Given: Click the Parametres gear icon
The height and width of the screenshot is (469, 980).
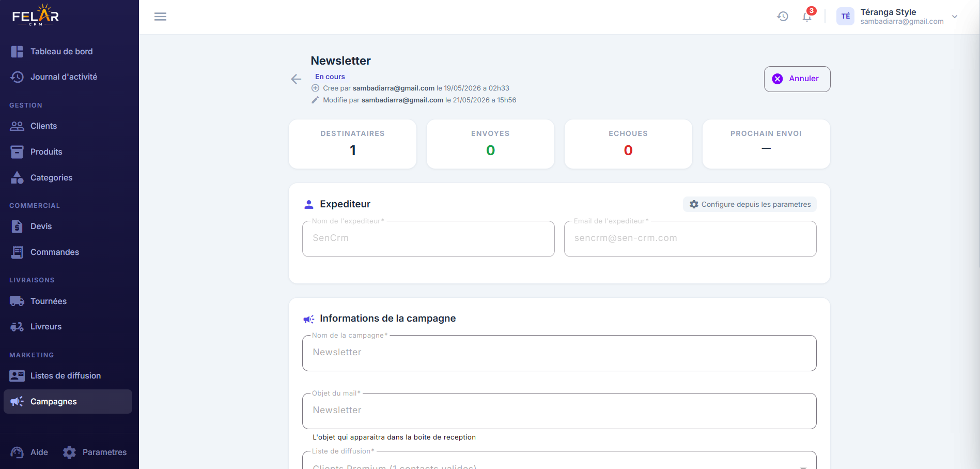Looking at the screenshot, I should pyautogui.click(x=69, y=452).
